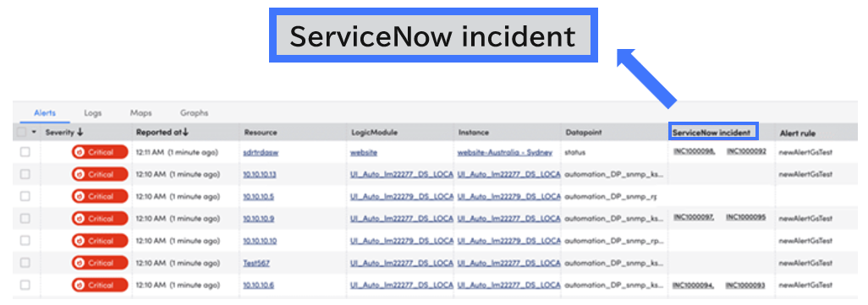868x305 pixels.
Task: Click the Critical badge for Test567
Action: tap(100, 263)
